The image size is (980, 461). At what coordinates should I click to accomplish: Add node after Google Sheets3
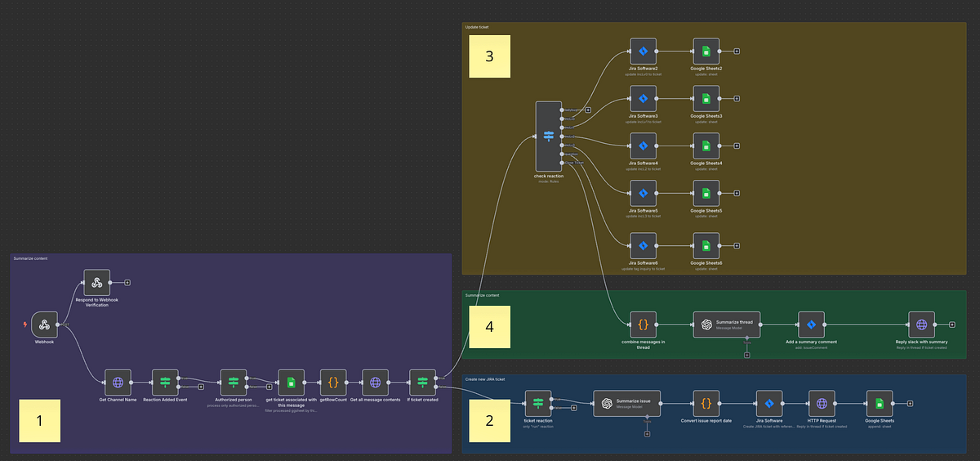(737, 99)
